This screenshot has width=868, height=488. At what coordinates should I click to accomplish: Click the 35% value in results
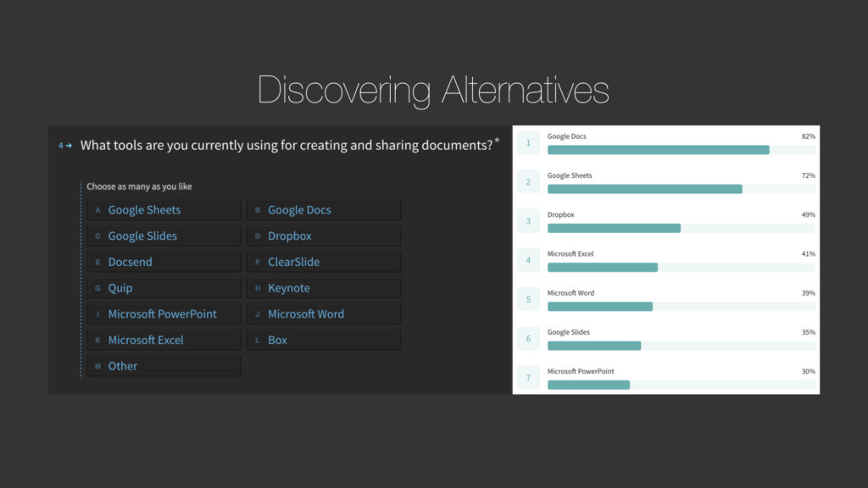(808, 332)
